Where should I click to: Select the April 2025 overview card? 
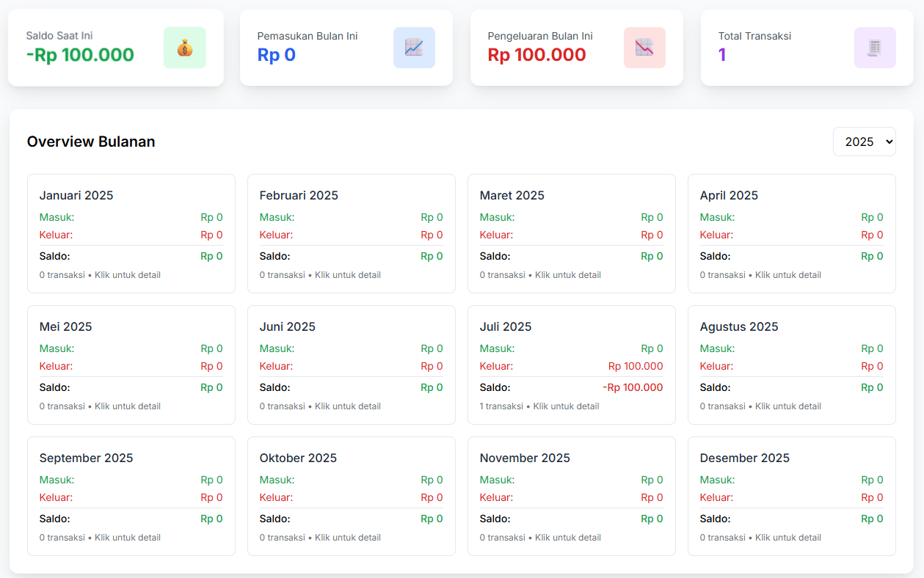[792, 233]
